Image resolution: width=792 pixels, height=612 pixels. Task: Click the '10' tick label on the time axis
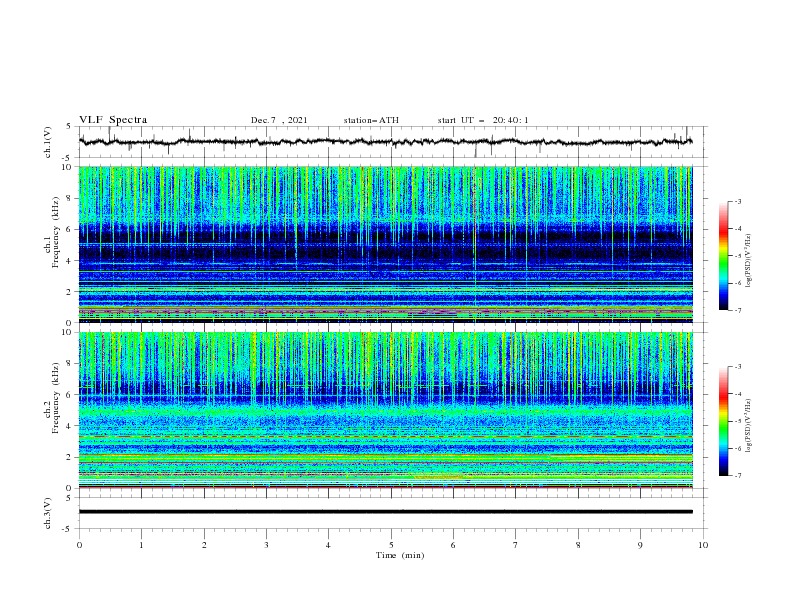point(703,545)
